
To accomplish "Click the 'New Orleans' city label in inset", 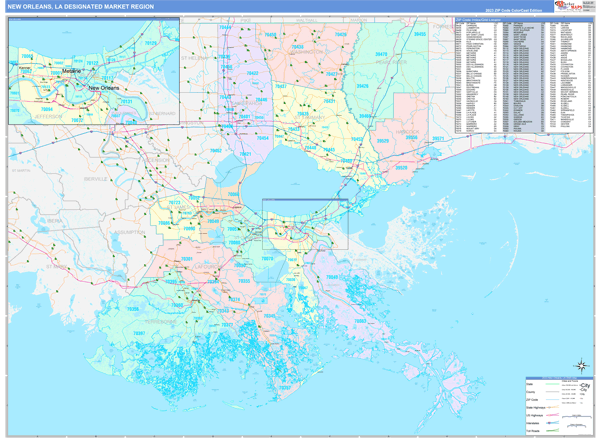I will click(104, 88).
